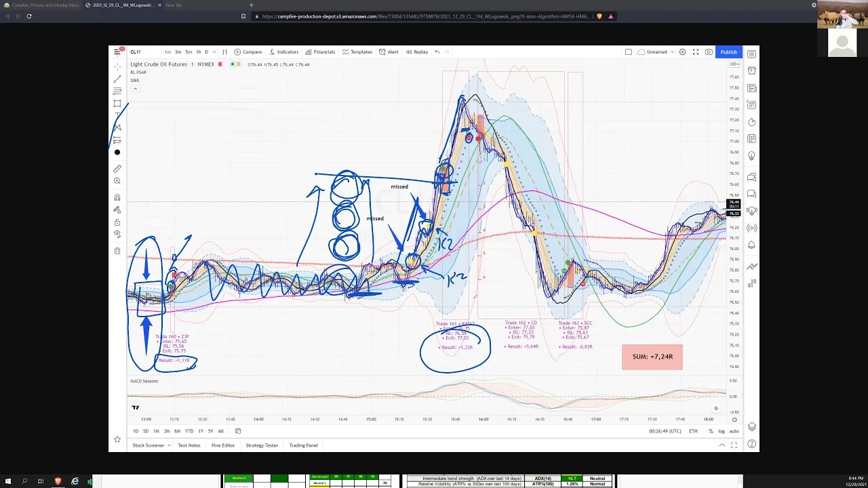Open the CL1! symbol search
868x488 pixels.
tap(136, 52)
